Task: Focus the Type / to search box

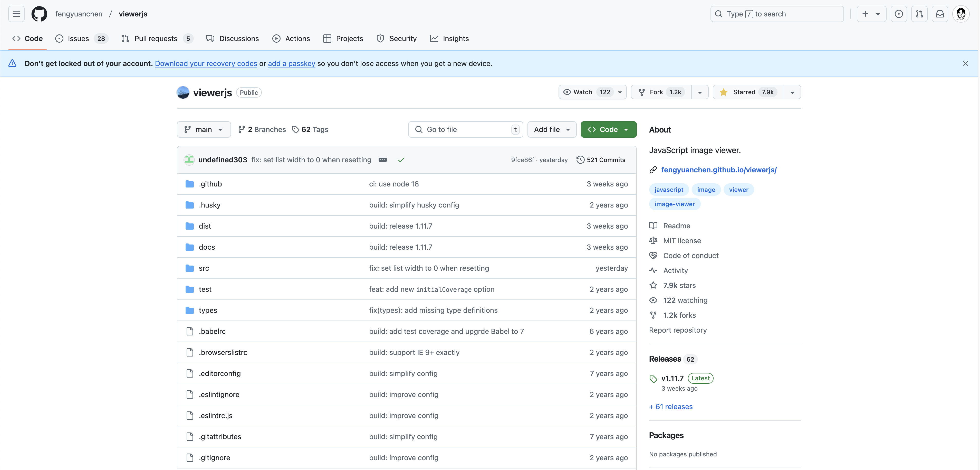Action: (776, 14)
